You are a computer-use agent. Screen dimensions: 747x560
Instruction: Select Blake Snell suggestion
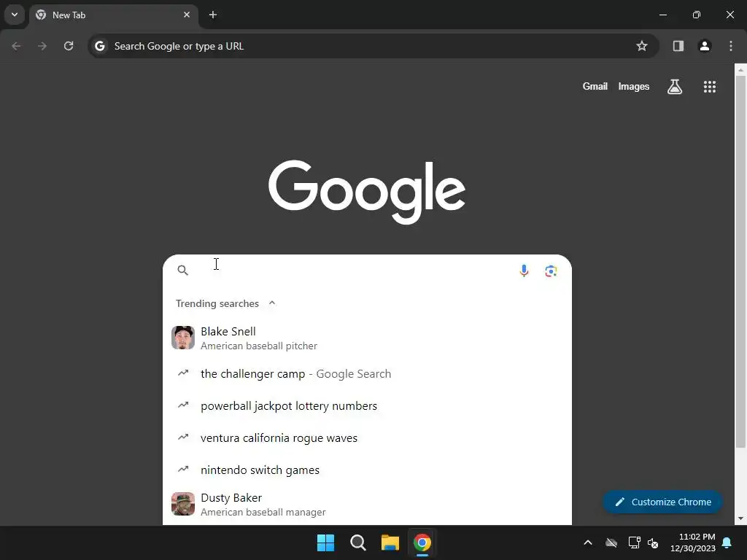point(367,338)
